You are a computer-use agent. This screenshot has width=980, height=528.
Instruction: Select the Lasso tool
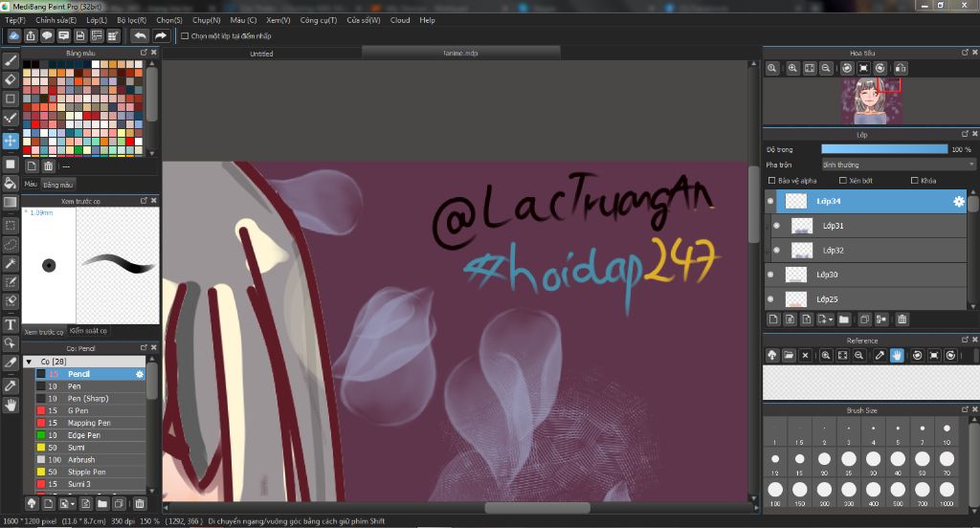pyautogui.click(x=10, y=244)
